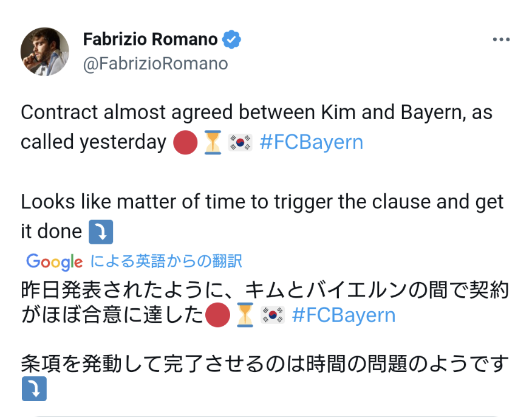This screenshot has width=532, height=417.
Task: Click the による英語からの翻訳 translation label
Action: [x=166, y=262]
